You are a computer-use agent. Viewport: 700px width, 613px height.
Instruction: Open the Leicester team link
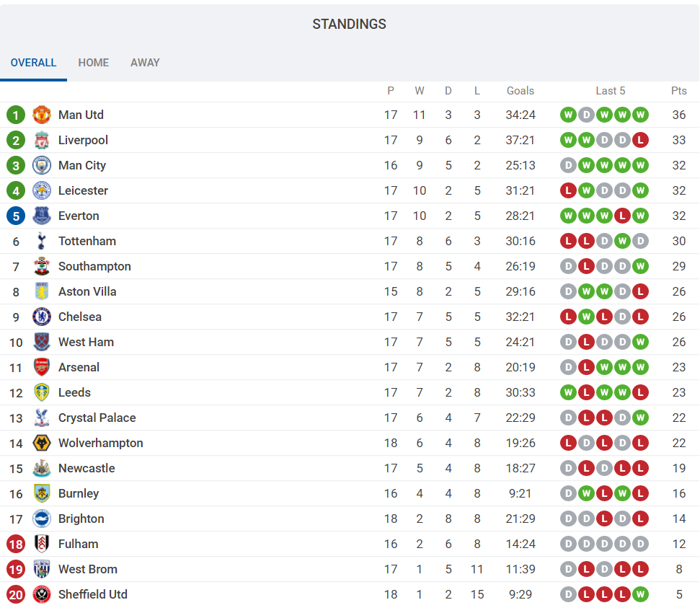[x=83, y=190]
